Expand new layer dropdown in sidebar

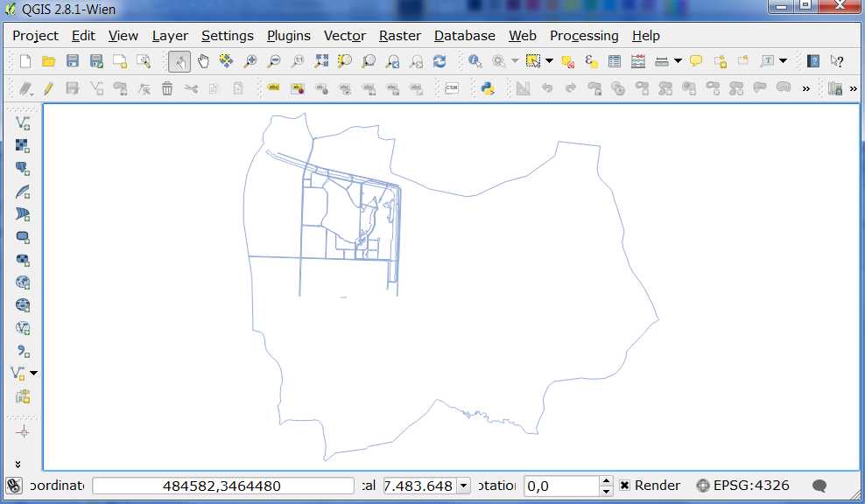[x=33, y=374]
